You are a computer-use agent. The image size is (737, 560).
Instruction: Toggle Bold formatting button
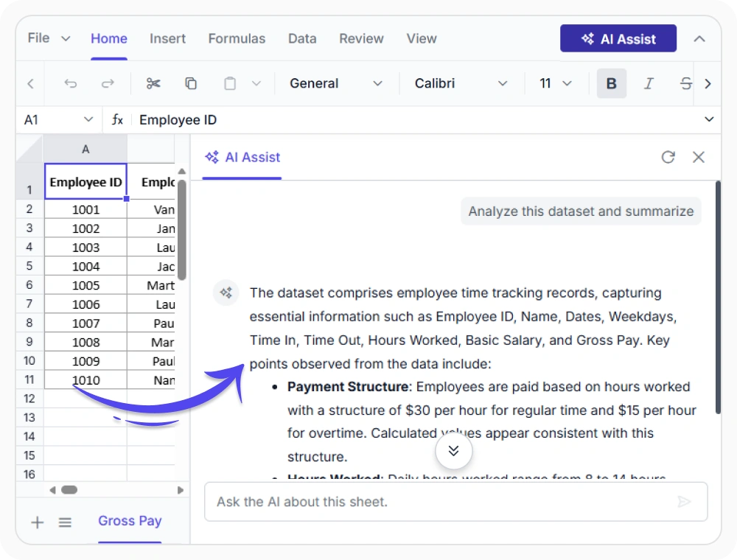tap(611, 83)
